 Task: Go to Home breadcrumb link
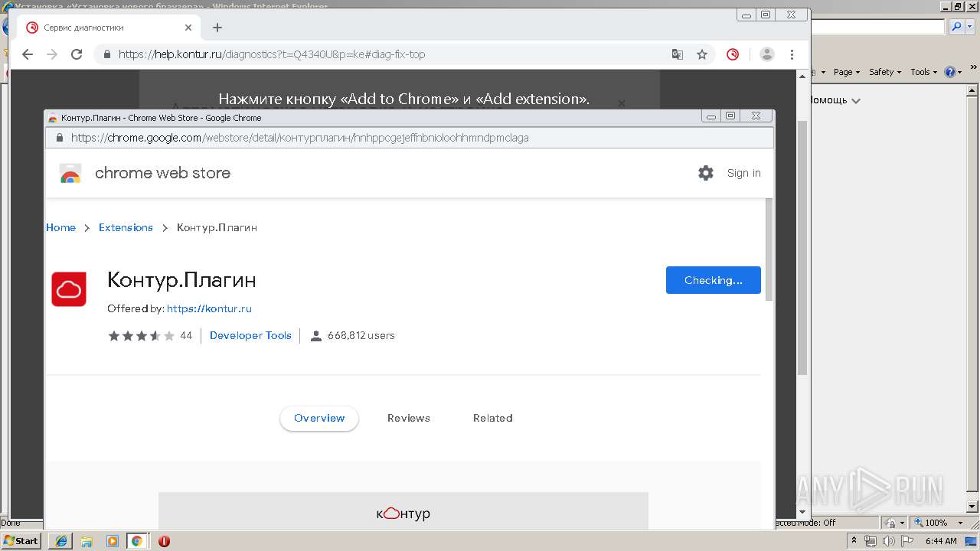tap(60, 227)
